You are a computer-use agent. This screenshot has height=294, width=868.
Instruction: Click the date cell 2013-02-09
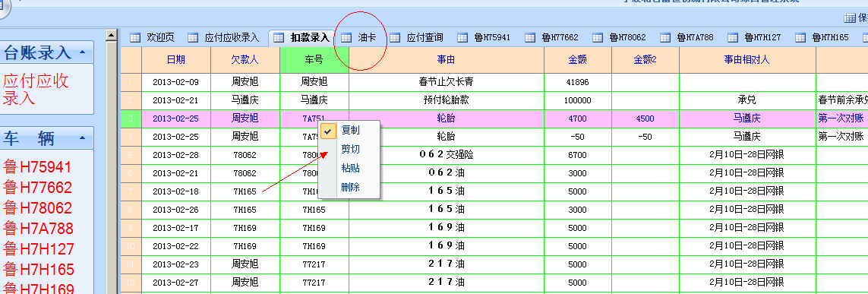(x=176, y=82)
